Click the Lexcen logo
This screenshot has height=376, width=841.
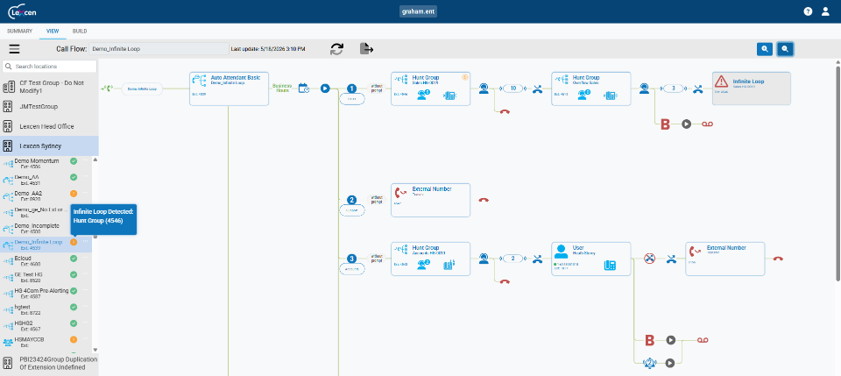click(22, 11)
